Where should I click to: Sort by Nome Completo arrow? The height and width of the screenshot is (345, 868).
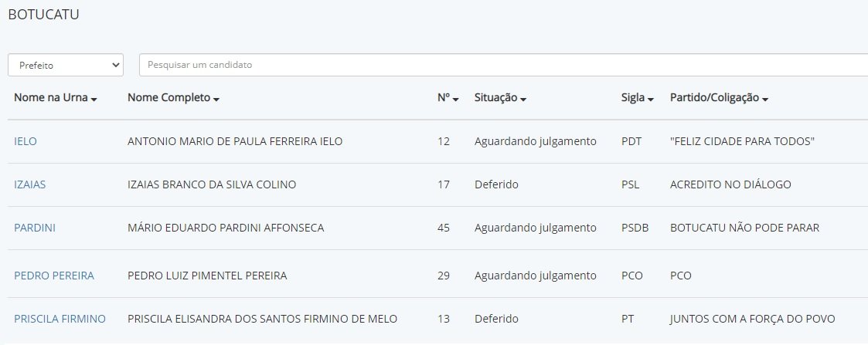[x=216, y=100]
